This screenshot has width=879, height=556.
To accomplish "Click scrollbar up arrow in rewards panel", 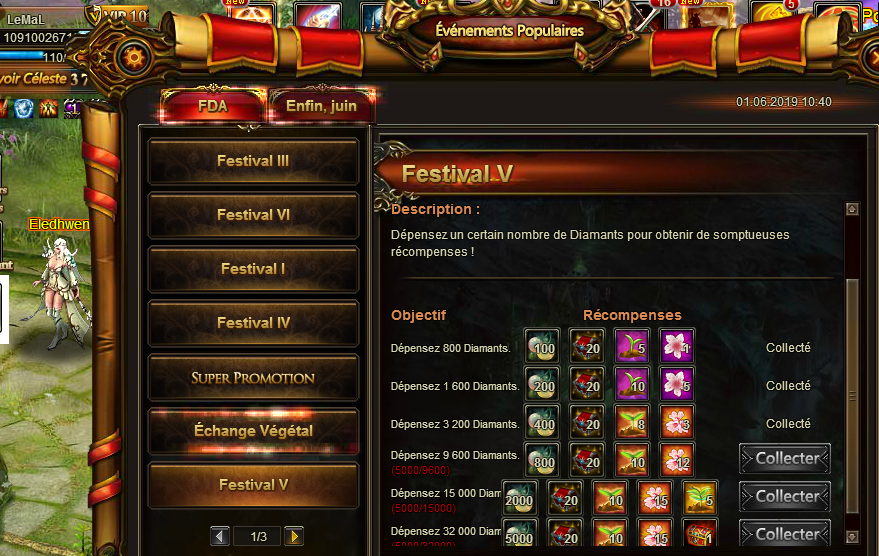I will (852, 209).
